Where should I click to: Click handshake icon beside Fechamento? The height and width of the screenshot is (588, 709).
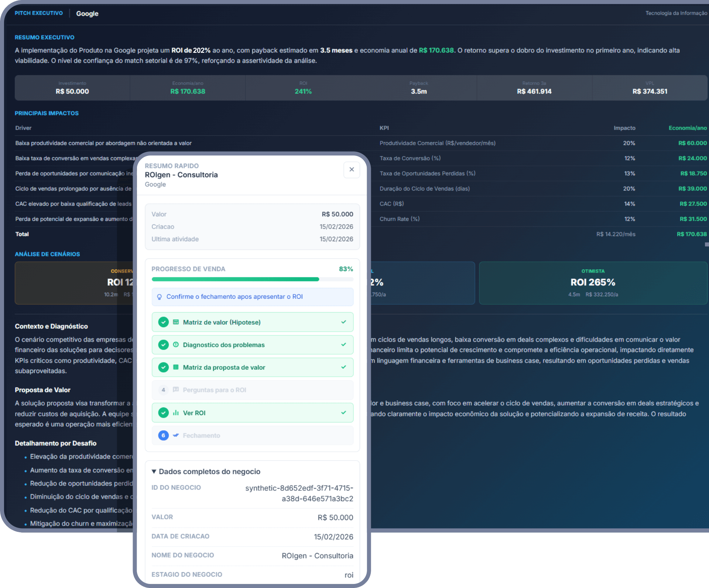coord(176,435)
